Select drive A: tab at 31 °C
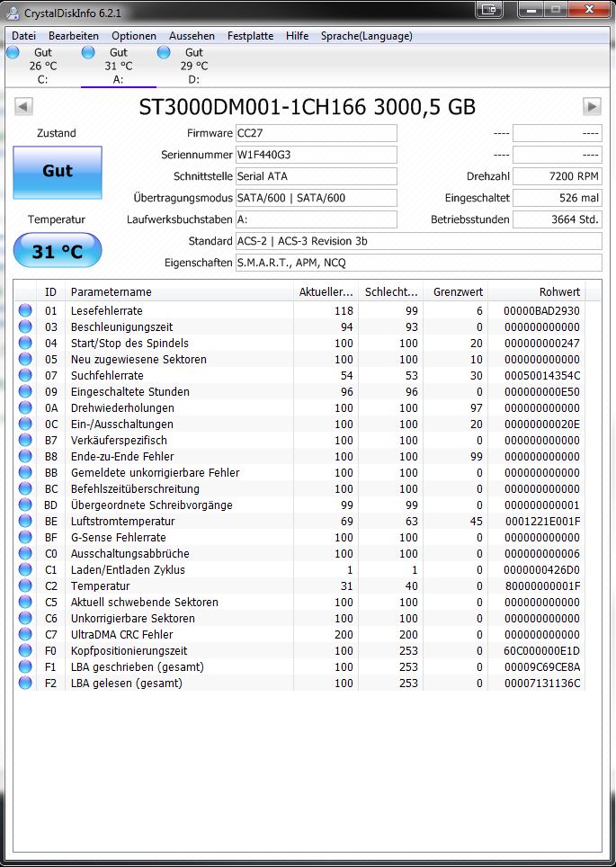This screenshot has width=616, height=867. coord(119,66)
